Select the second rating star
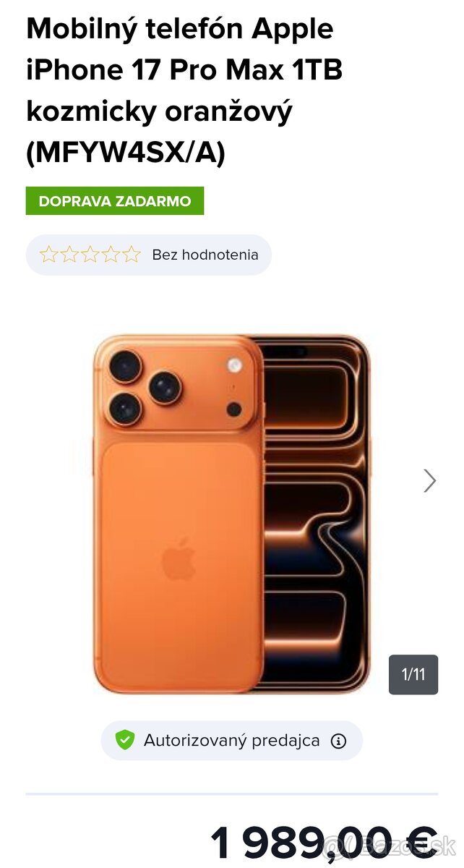Viewport: 464px width, 868px height. [x=69, y=255]
